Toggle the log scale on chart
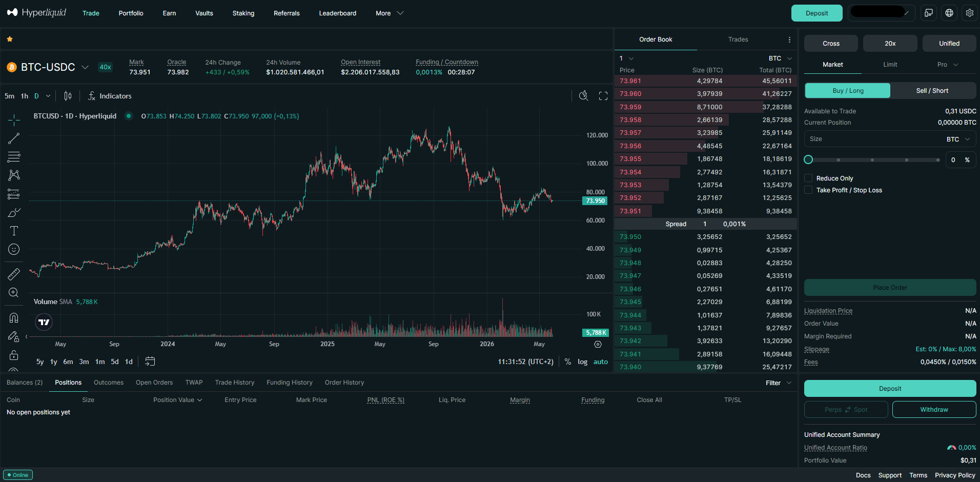This screenshot has width=980, height=482. tap(582, 361)
